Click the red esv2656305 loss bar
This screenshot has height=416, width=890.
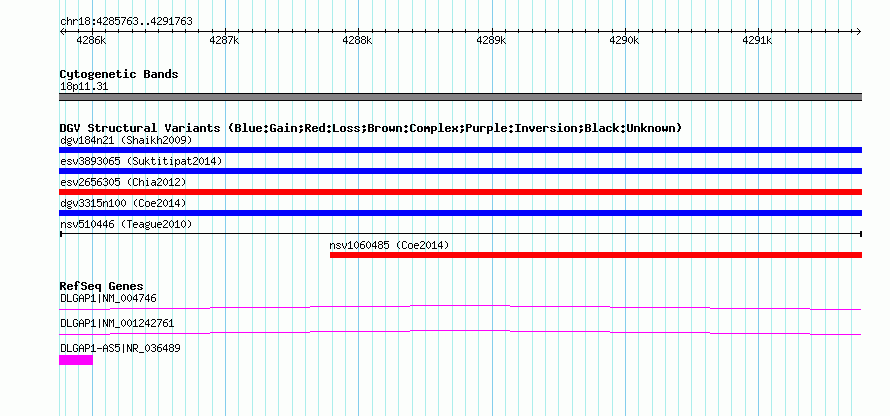point(460,192)
